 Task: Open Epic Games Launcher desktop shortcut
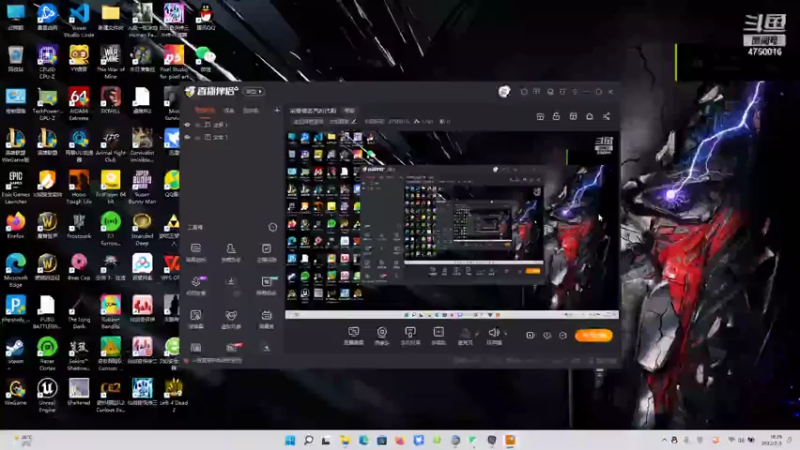tap(15, 187)
